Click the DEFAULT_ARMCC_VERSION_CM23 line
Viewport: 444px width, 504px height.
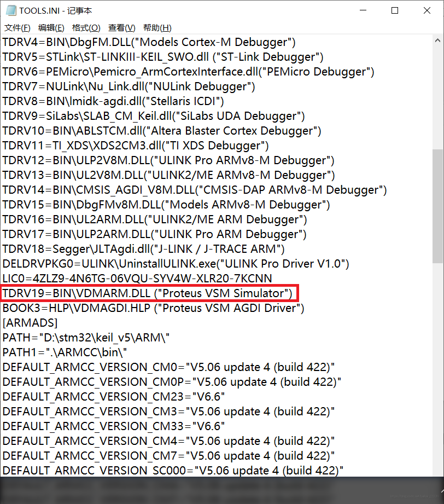(114, 397)
